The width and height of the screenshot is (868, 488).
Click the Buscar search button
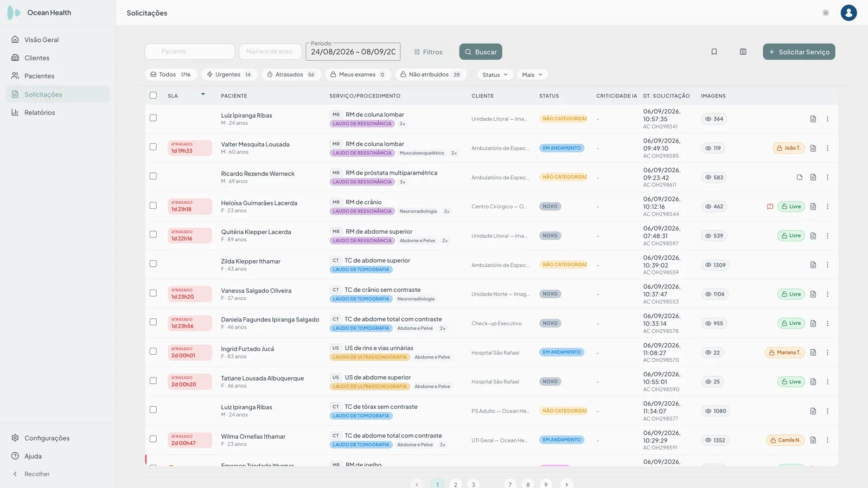click(481, 52)
